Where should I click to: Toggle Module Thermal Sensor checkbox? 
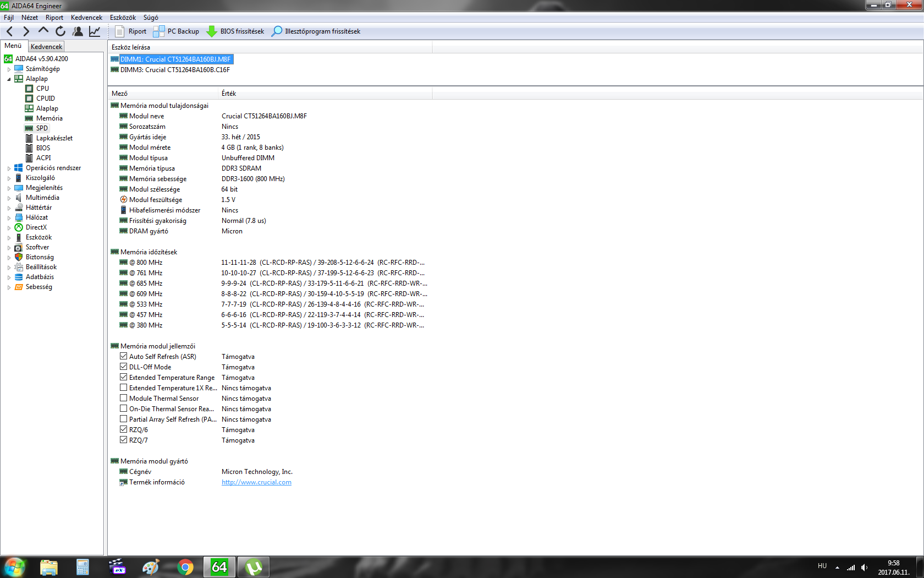[123, 398]
